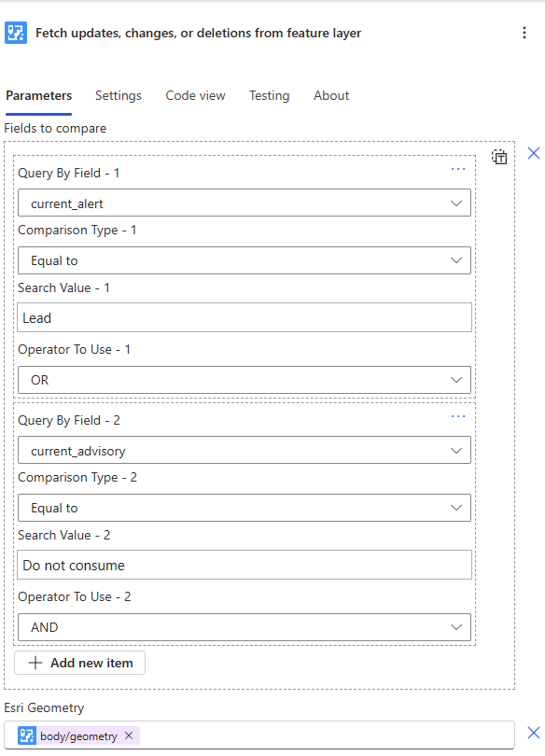Screen dimensions: 545x756
Task: Open the Code view tab
Action: pos(195,95)
